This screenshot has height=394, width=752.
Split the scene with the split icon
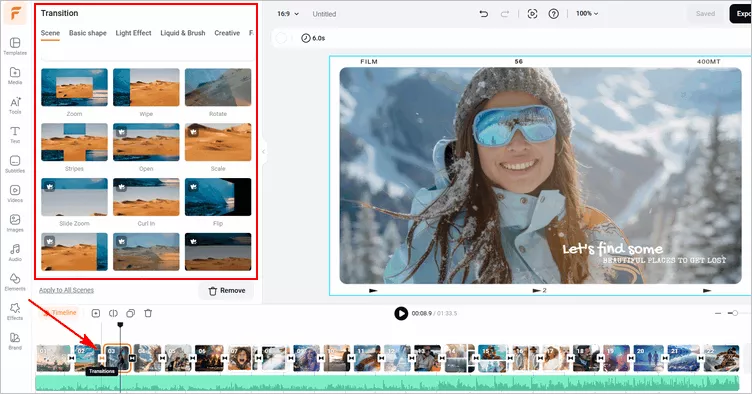[113, 313]
